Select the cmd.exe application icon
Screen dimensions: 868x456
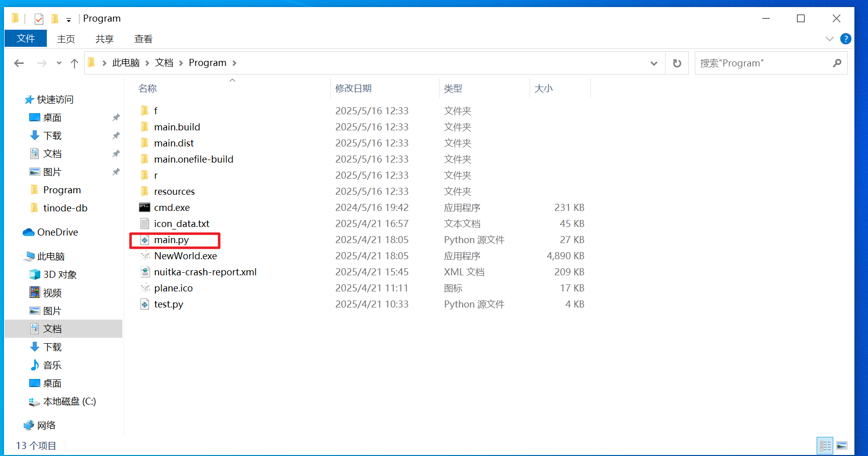(x=145, y=207)
